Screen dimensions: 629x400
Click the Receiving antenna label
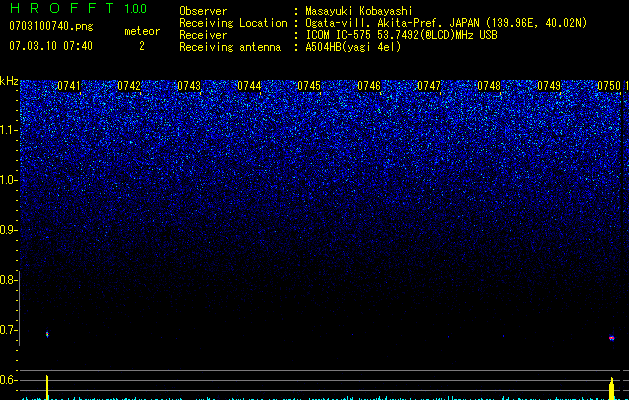tap(230, 47)
